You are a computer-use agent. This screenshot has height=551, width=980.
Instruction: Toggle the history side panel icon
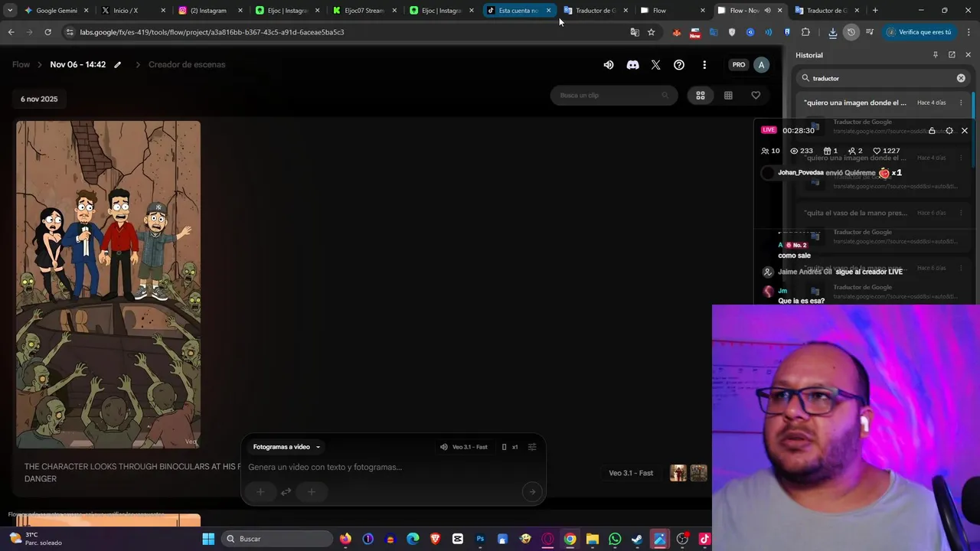coord(851,32)
